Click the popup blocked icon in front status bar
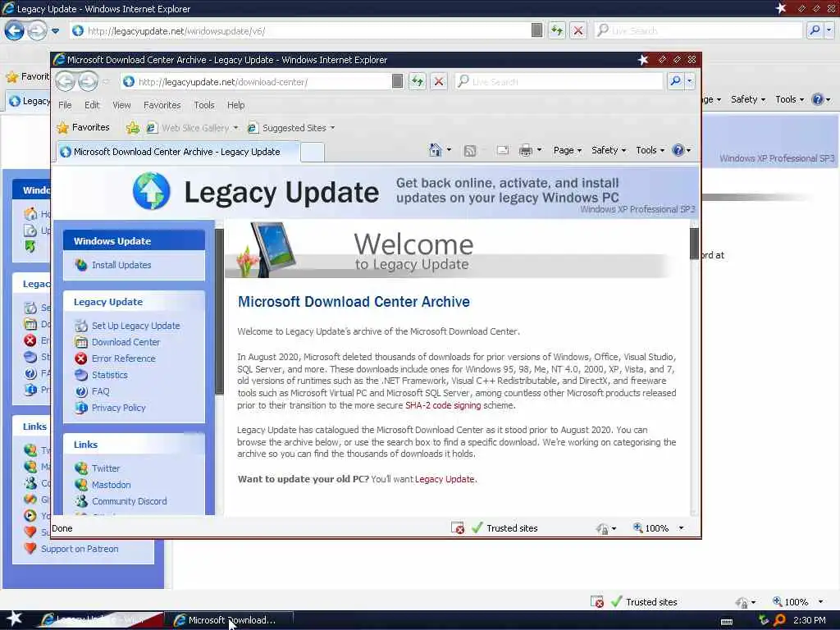This screenshot has width=840, height=630. (x=458, y=528)
